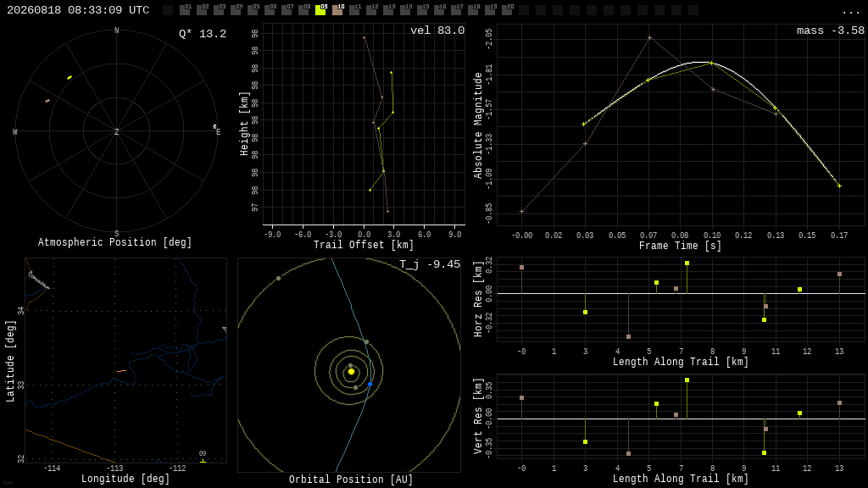Toggle station 01 square in top bar
This screenshot has height=488, width=868.
pos(185,10)
